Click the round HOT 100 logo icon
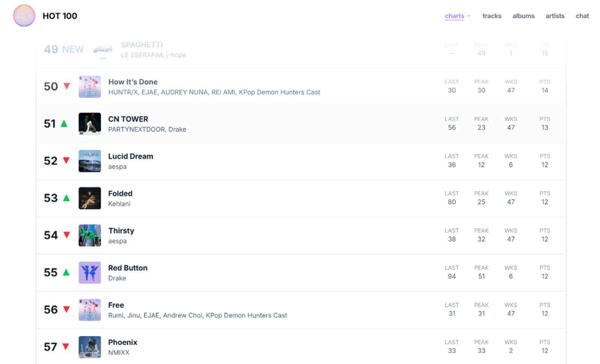Screen dimensions: 600x364 pyautogui.click(x=24, y=16)
